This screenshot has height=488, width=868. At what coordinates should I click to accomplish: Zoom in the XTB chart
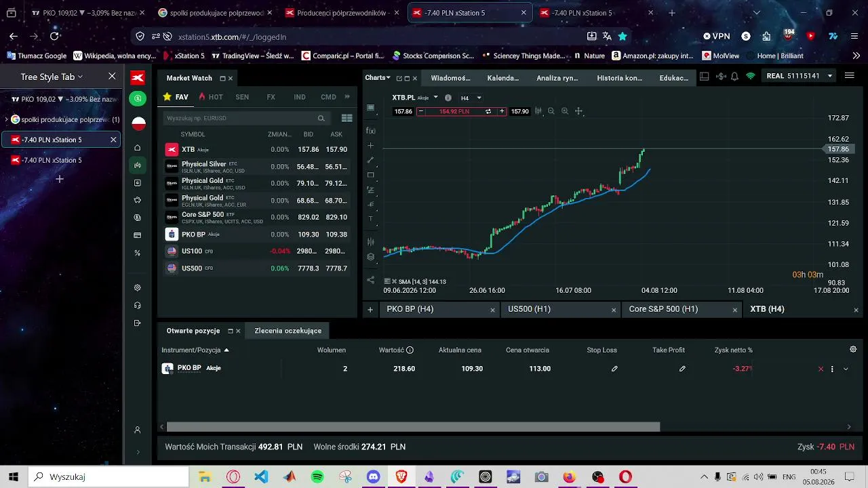point(565,111)
